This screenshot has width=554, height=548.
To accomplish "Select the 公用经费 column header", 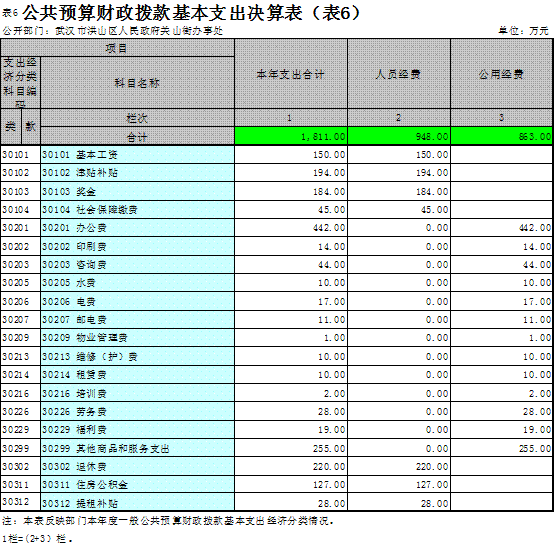I will coord(501,74).
